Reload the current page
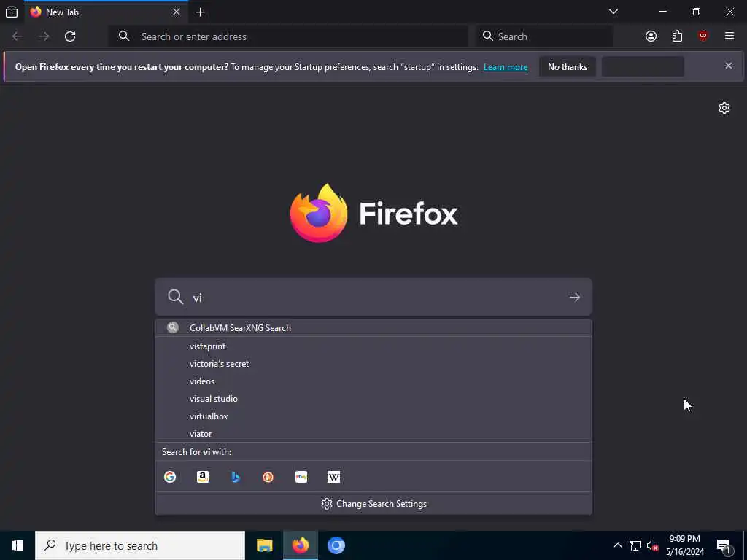 click(x=70, y=36)
